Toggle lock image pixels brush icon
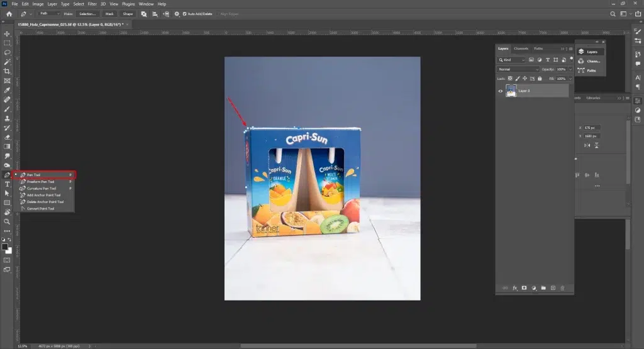 [x=518, y=79]
